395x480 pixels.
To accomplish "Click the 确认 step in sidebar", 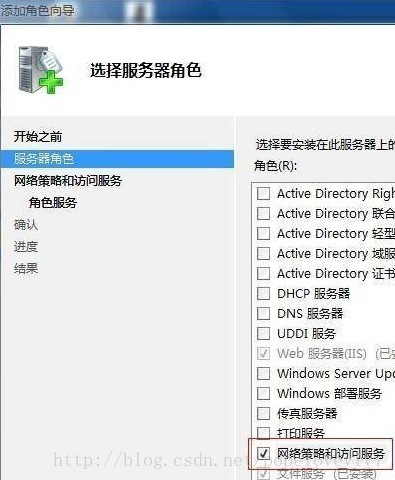I will (x=26, y=225).
